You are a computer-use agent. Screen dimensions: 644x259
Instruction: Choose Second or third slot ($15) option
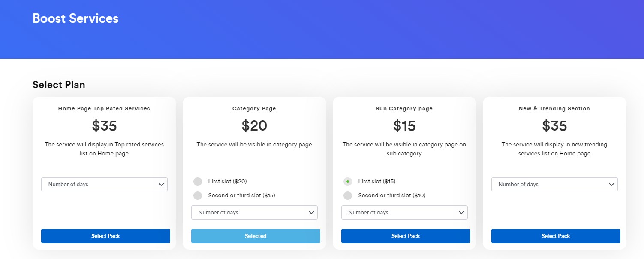tap(198, 196)
